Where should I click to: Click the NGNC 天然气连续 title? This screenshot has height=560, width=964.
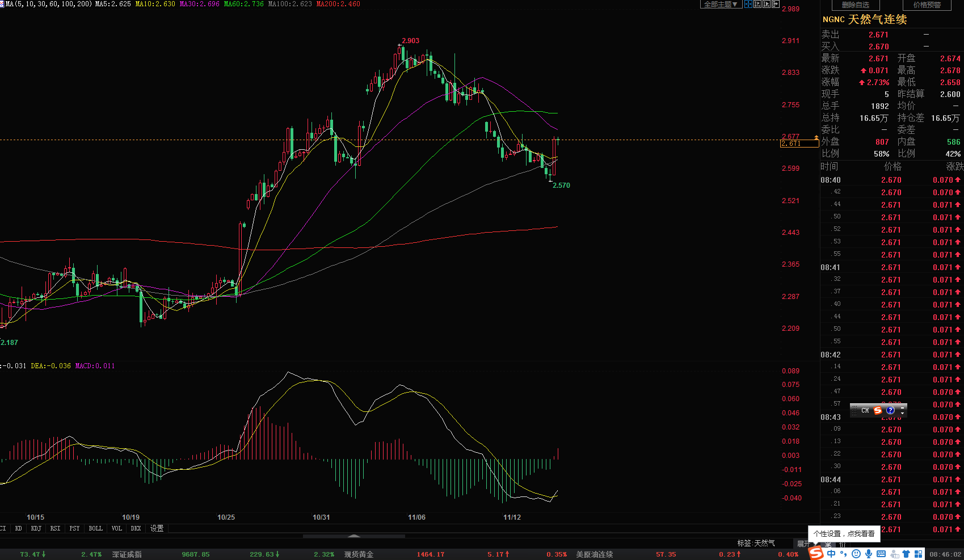[865, 19]
